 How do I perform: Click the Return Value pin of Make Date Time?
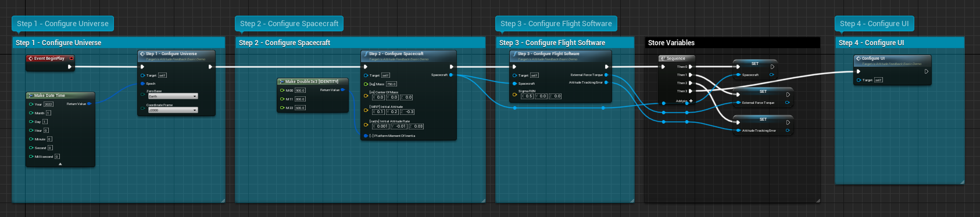90,104
